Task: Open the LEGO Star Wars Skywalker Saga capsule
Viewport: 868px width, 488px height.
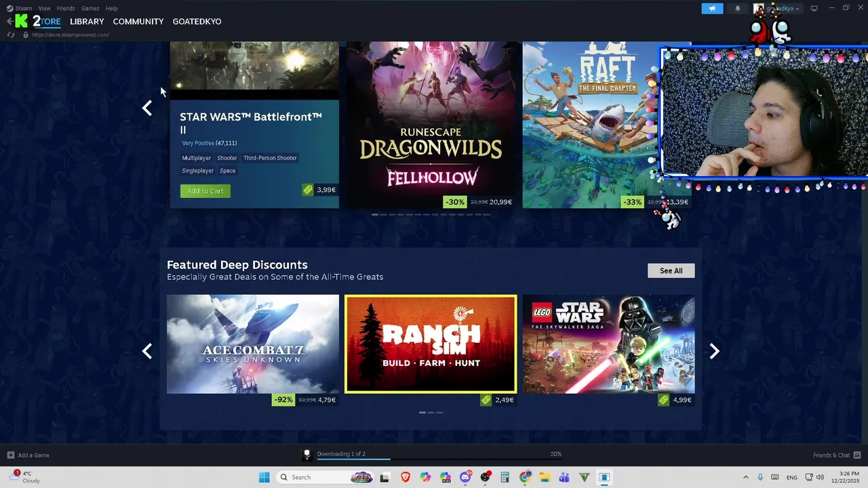Action: coord(609,344)
